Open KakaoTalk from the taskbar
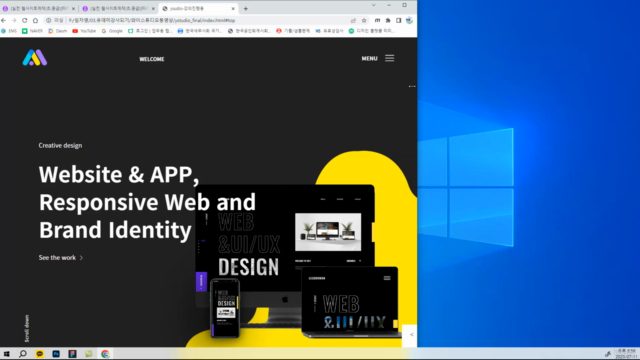640x360 pixels. (40, 354)
